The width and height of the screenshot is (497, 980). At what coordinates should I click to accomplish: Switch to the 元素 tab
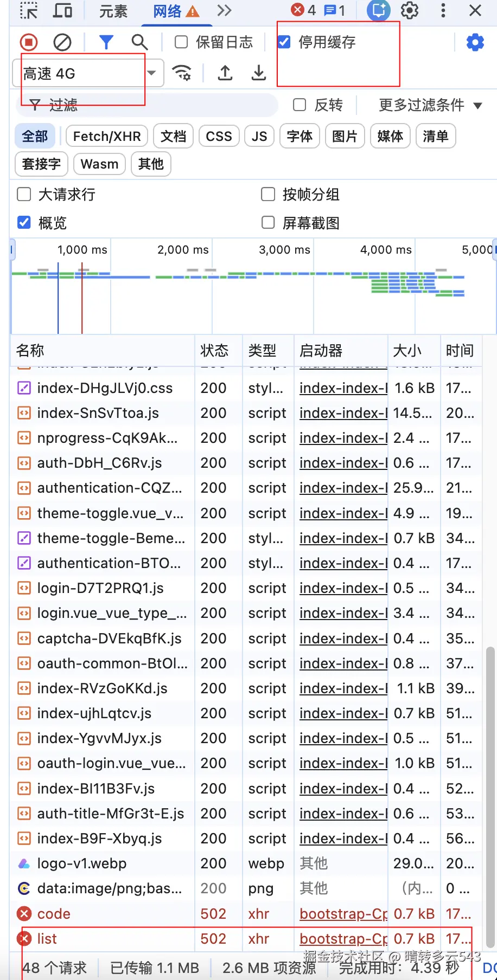113,11
